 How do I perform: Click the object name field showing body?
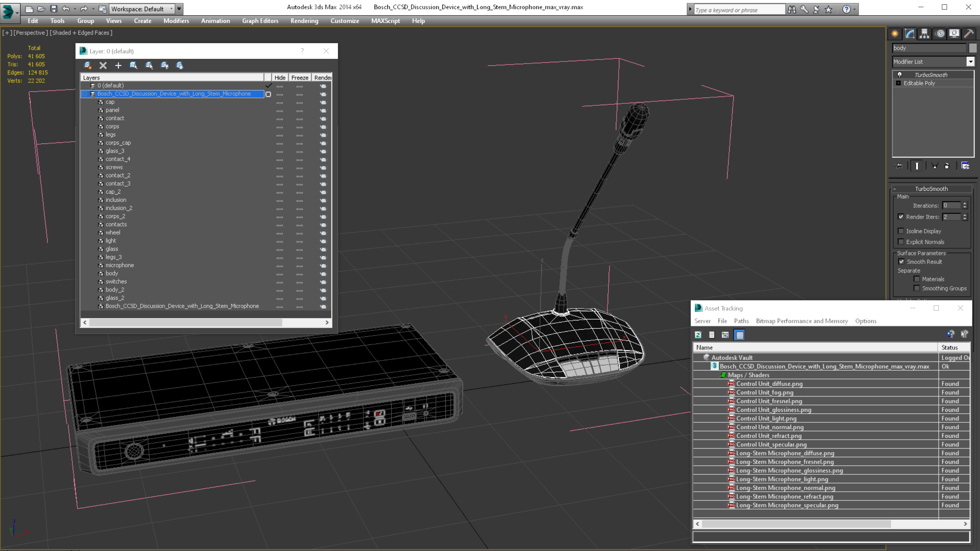[x=929, y=48]
